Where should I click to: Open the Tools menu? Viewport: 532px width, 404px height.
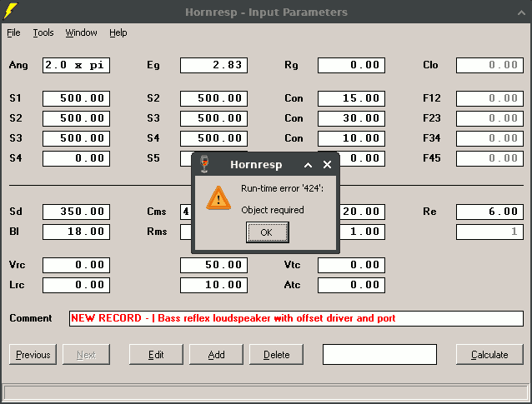click(x=43, y=32)
